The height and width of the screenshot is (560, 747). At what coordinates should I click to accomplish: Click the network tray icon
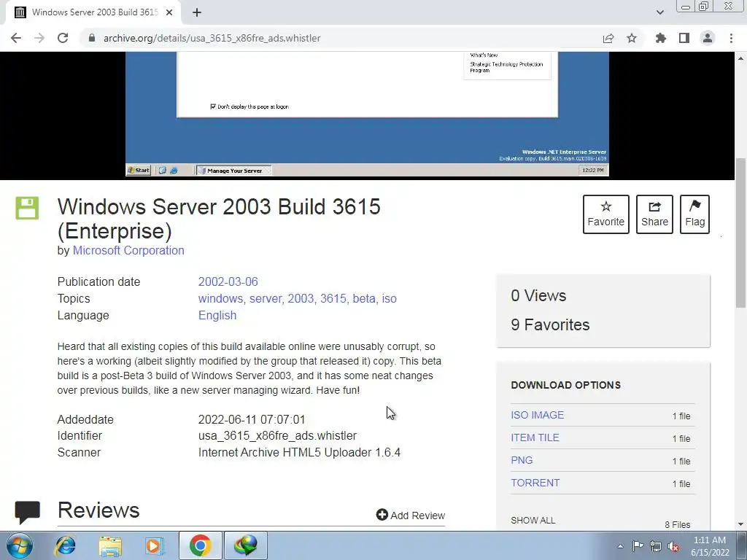656,546
